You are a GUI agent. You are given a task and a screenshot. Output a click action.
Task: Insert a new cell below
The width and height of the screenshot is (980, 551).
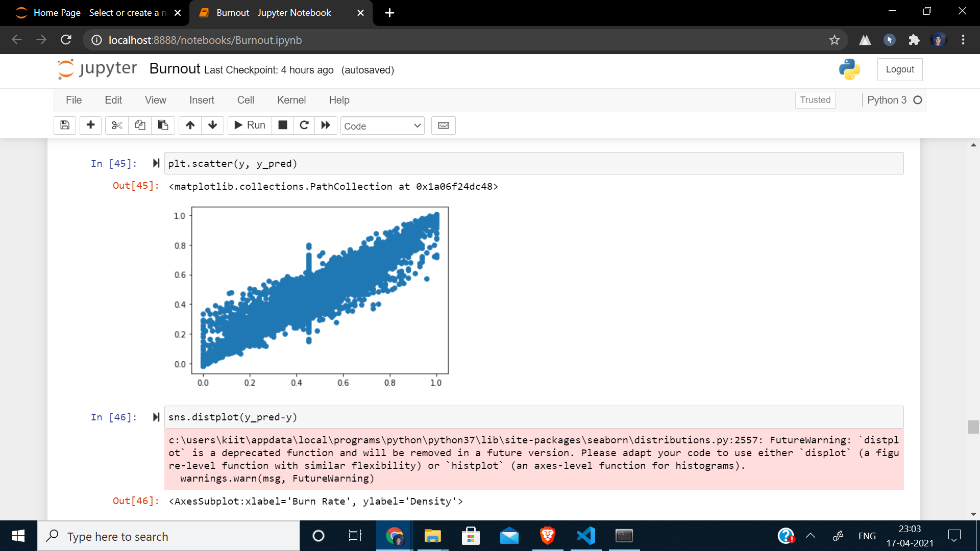90,126
